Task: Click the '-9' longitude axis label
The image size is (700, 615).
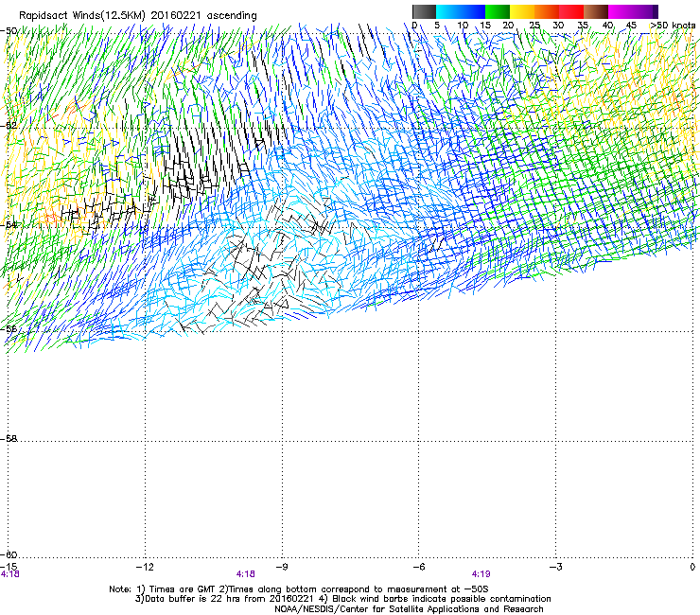Action: point(281,567)
